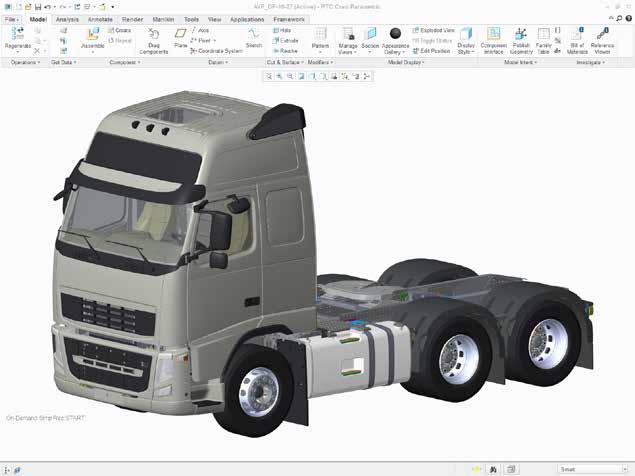635x476 pixels.
Task: Click the help icon at top right
Action: click(629, 18)
